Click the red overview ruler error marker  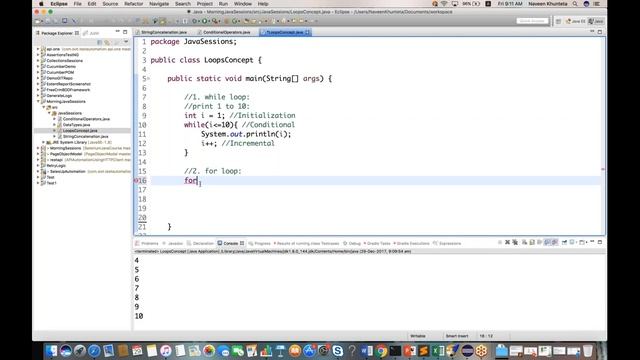coord(603,169)
